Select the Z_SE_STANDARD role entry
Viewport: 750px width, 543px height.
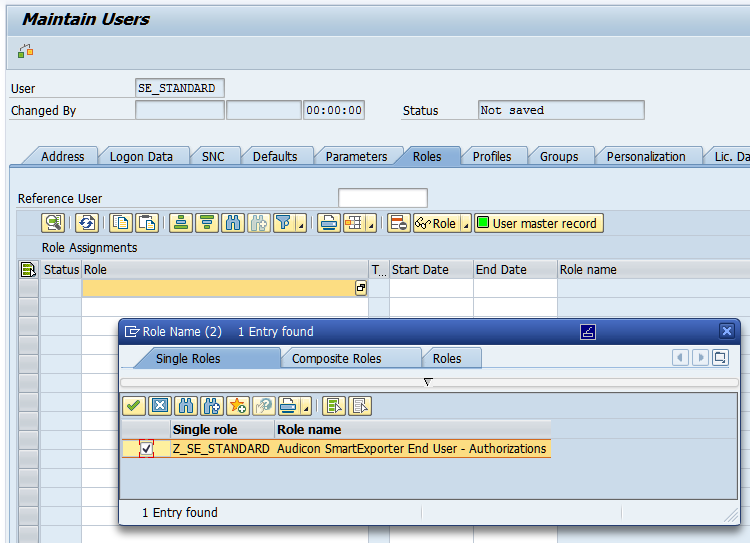click(221, 449)
